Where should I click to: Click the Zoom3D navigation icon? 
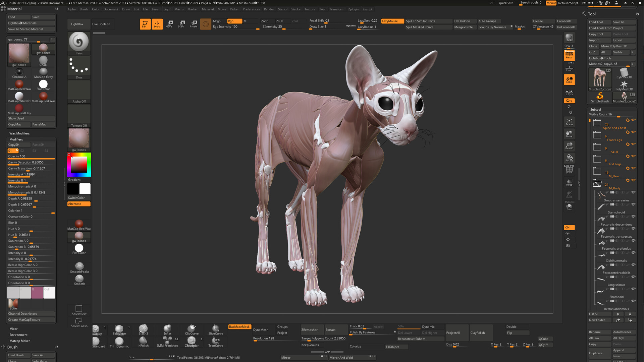pos(569,146)
